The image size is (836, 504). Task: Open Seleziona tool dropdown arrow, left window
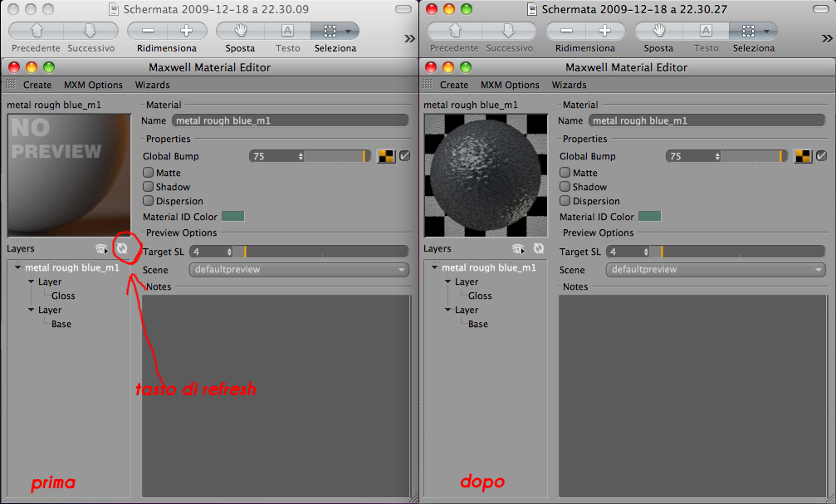pos(349,31)
